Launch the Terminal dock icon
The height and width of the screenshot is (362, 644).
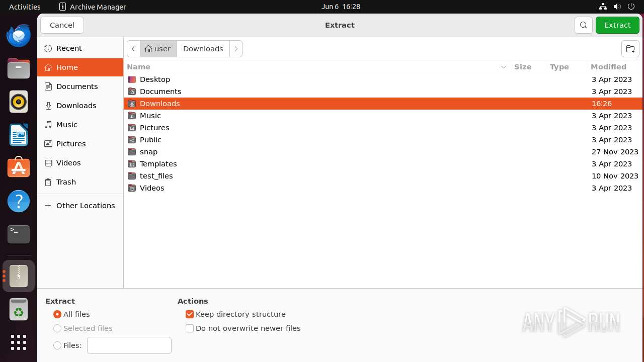(x=19, y=234)
